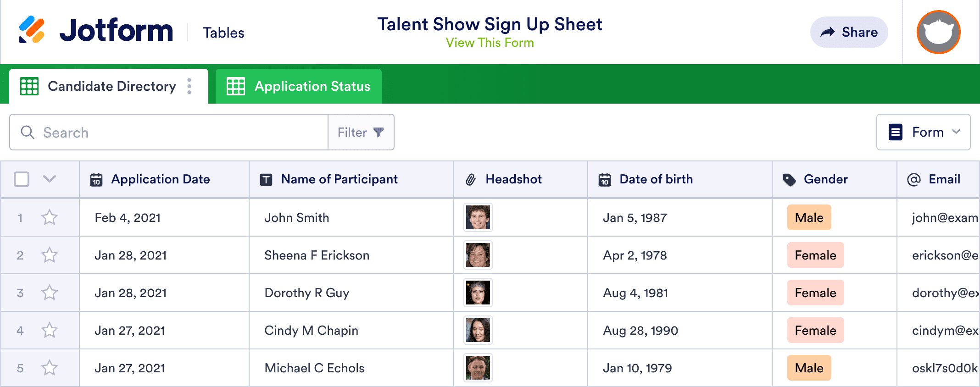The height and width of the screenshot is (387, 980).
Task: Open the Filter dropdown
Action: pos(361,133)
